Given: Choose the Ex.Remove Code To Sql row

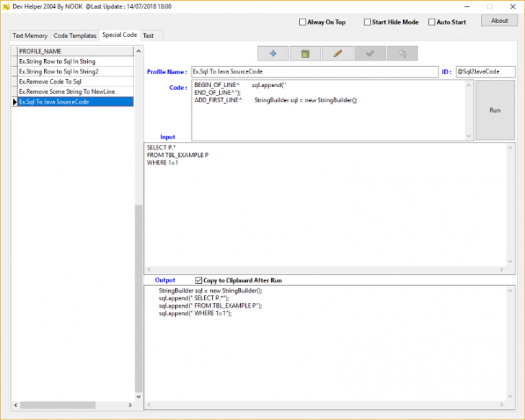Looking at the screenshot, I should [x=76, y=81].
